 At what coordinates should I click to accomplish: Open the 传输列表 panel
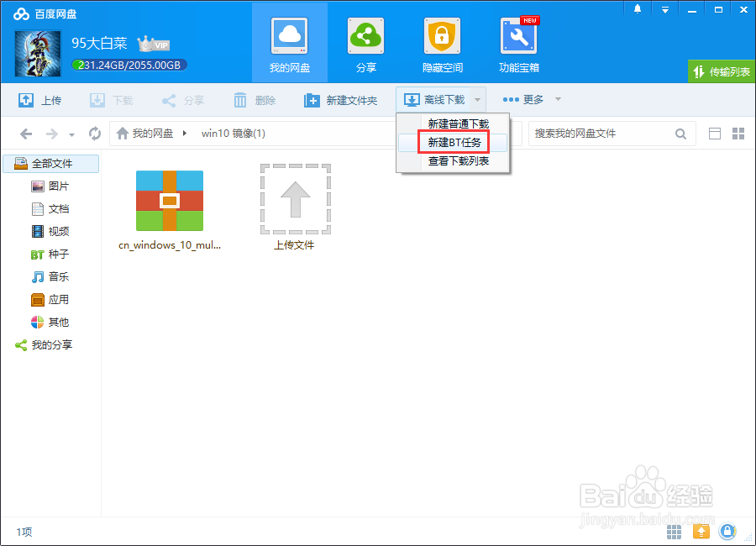(x=722, y=71)
